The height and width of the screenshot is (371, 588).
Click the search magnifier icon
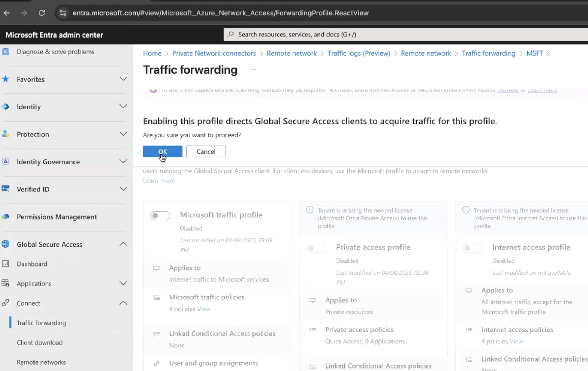click(x=231, y=35)
